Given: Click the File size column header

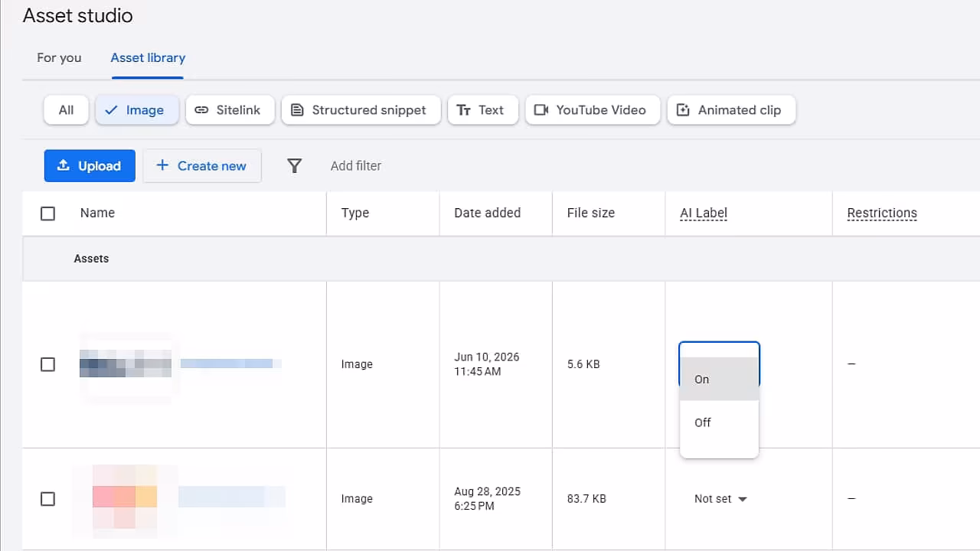Looking at the screenshot, I should point(591,213).
